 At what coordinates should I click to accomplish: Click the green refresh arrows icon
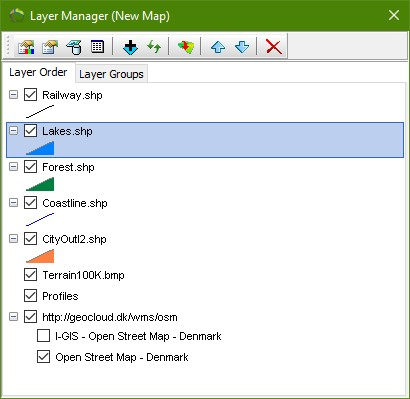coord(154,47)
